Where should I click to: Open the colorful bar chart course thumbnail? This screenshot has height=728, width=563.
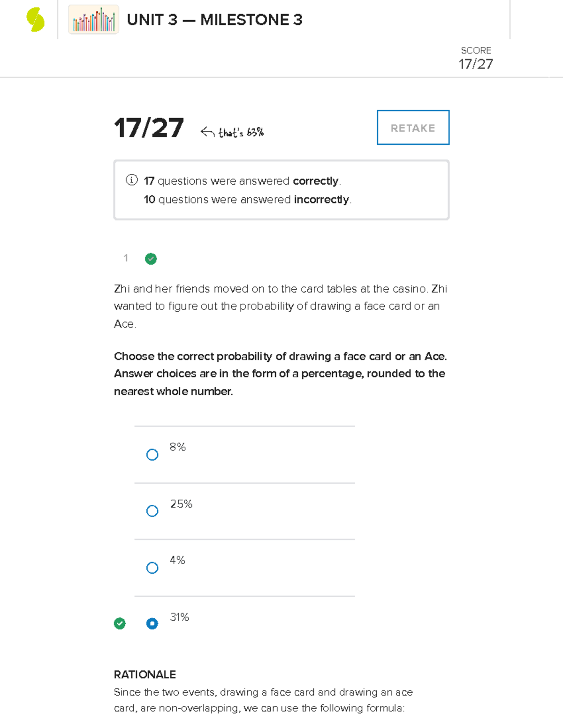tap(93, 20)
